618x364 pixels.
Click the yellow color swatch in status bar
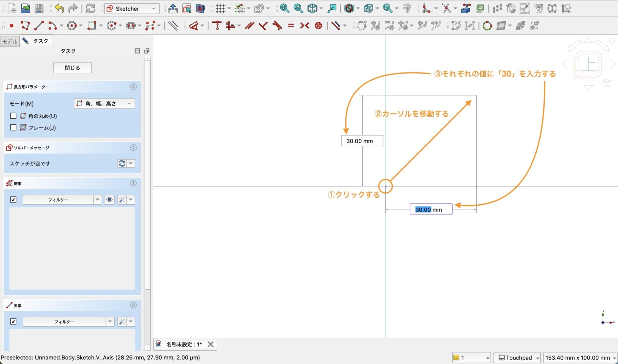coord(456,358)
